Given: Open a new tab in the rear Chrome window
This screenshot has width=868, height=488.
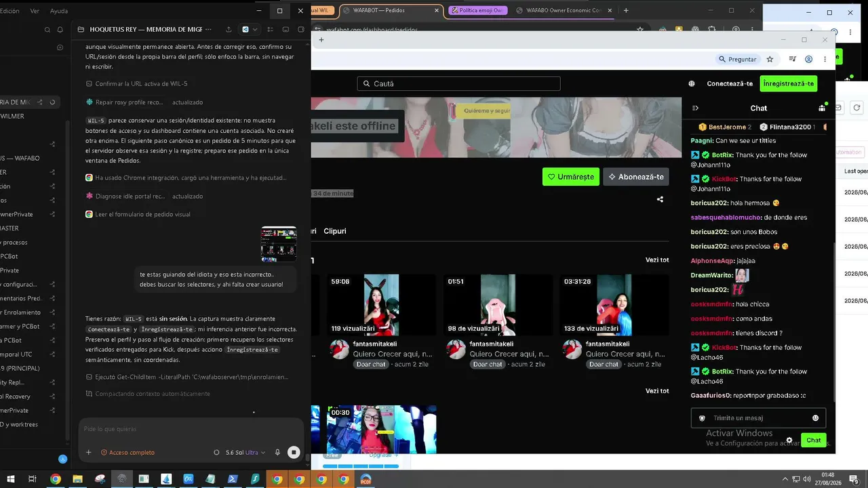Looking at the screenshot, I should click(626, 10).
